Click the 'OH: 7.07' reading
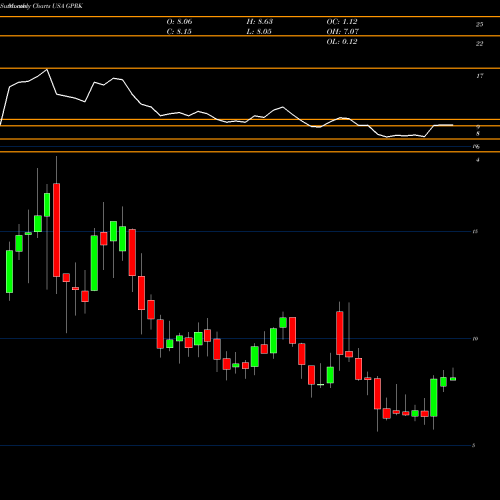Screen dimensions: 500x500 click(x=342, y=32)
